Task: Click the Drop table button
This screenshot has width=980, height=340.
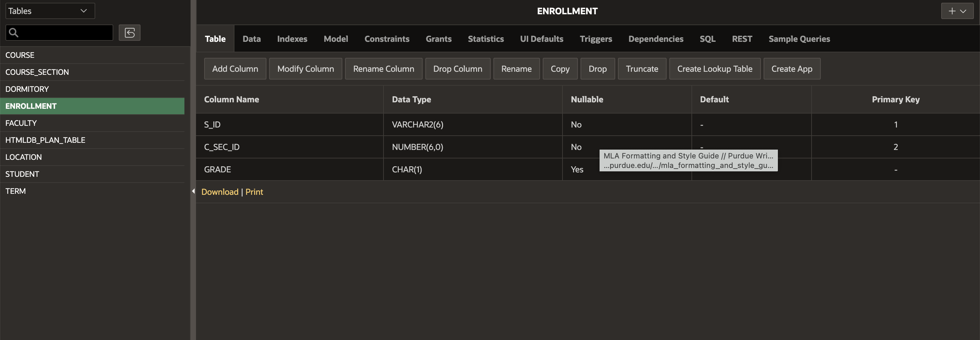Action: (x=597, y=69)
